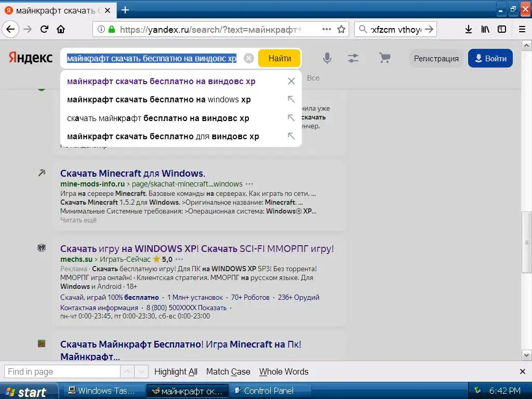Click the system tray icon near clock
The height and width of the screenshot is (399, 532).
tap(477, 391)
